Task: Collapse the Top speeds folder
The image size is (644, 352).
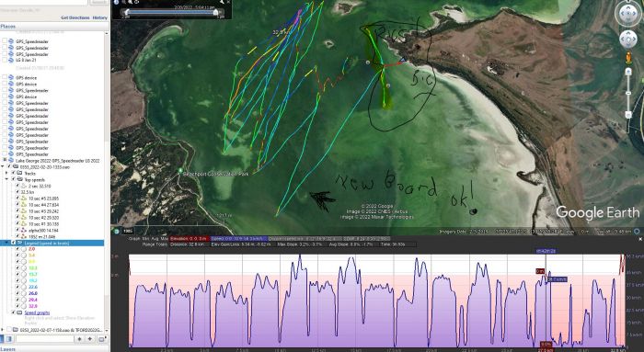Action: coord(6,179)
